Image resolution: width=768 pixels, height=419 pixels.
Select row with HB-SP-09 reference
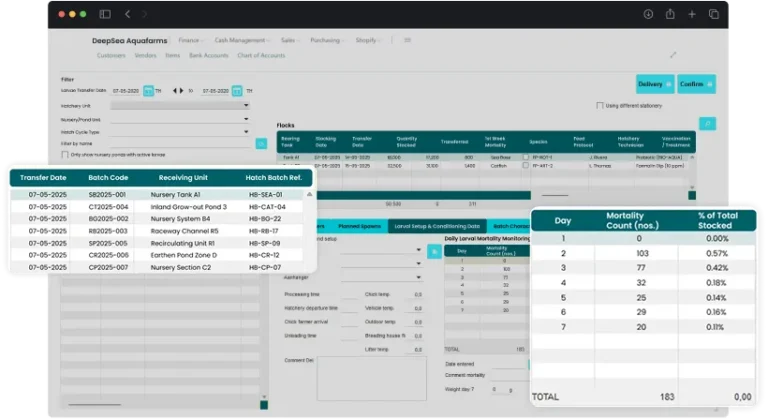click(x=157, y=243)
